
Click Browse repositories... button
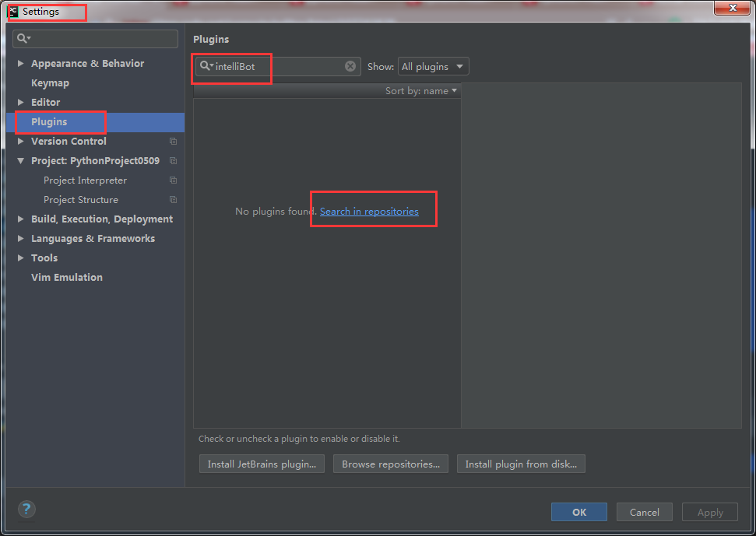point(391,464)
